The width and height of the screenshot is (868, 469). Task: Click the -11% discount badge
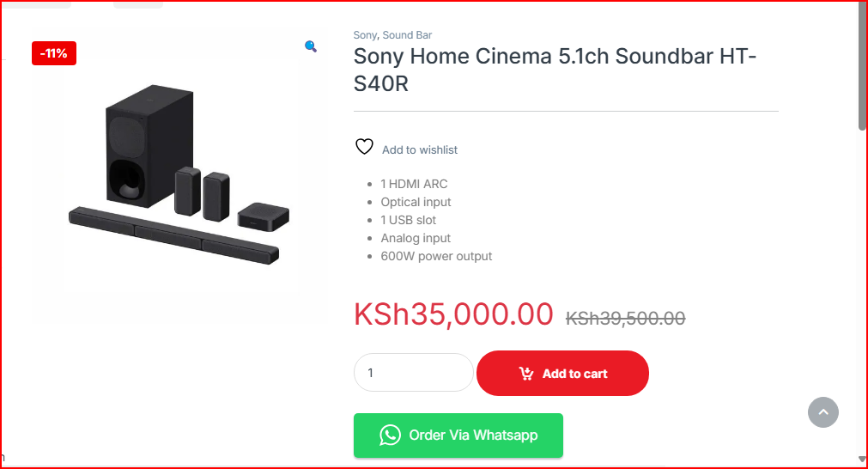tap(54, 53)
